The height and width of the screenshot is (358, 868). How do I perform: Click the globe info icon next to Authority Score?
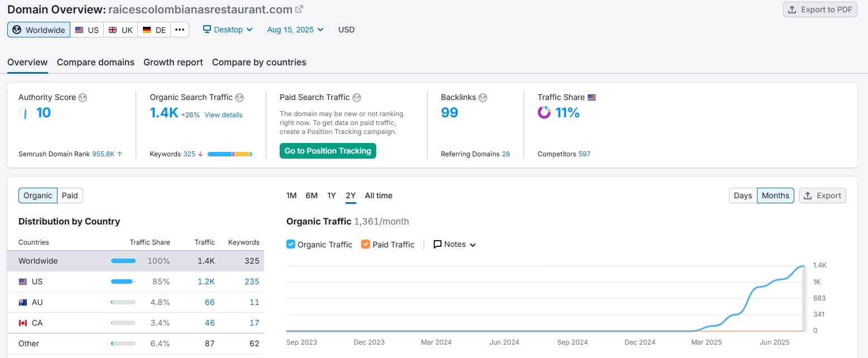pos(83,98)
